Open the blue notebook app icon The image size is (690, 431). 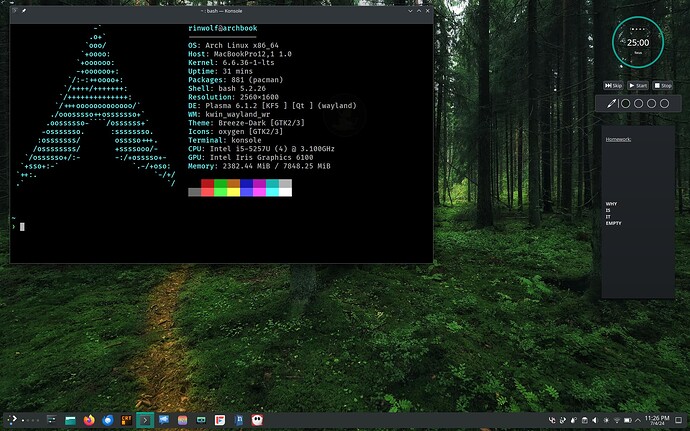coord(239,420)
